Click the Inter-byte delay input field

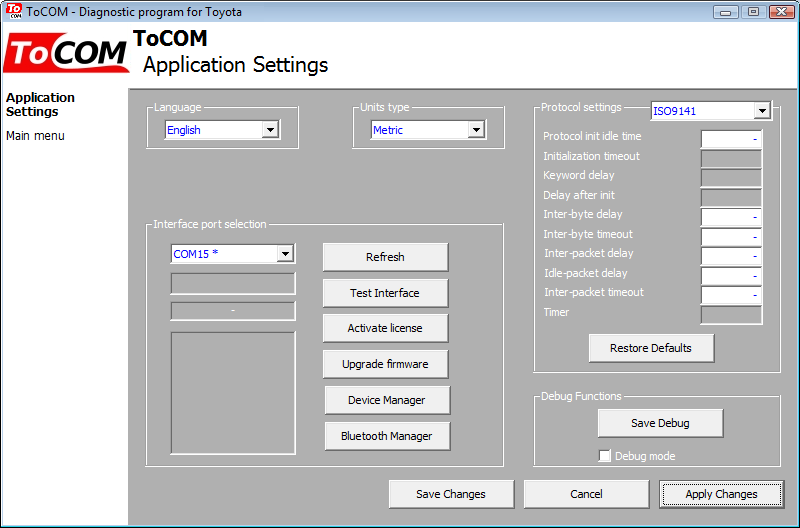click(732, 217)
